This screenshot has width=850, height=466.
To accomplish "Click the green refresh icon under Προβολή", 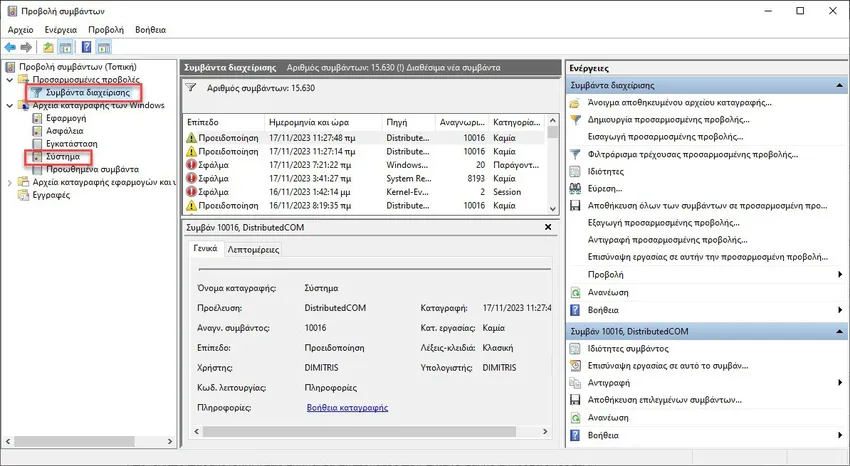I will pyautogui.click(x=576, y=293).
